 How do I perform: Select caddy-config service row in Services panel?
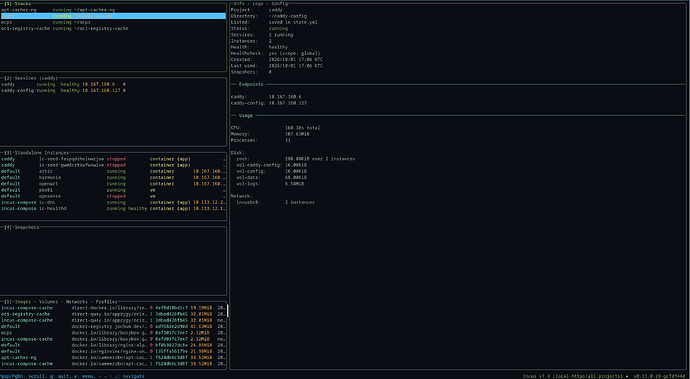(113, 90)
